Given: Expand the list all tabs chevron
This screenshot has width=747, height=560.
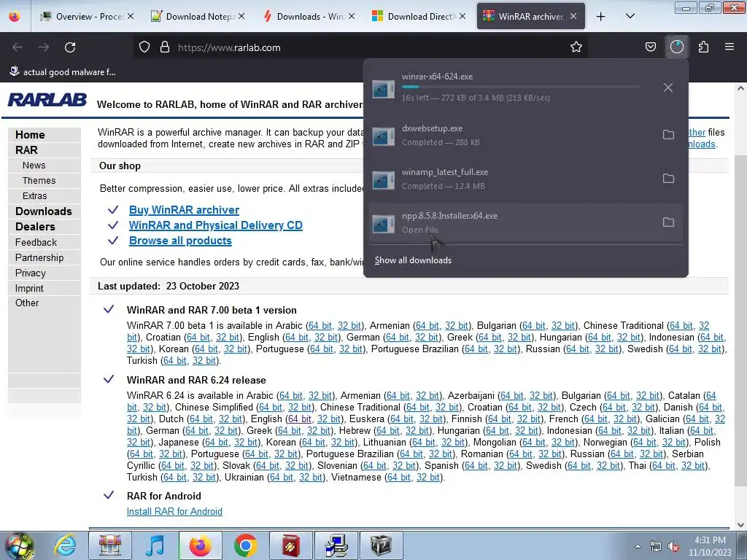Looking at the screenshot, I should tap(630, 16).
